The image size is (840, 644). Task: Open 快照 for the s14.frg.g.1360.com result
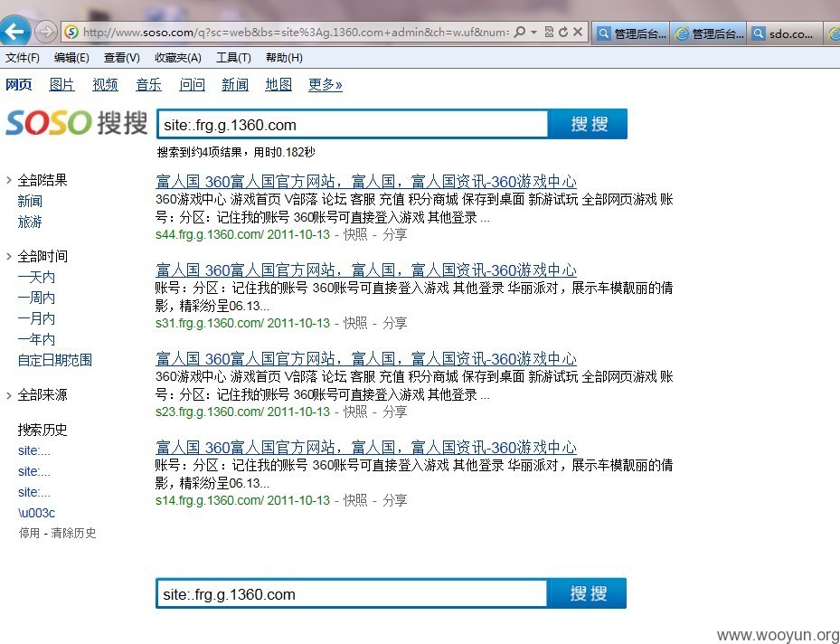[x=355, y=500]
